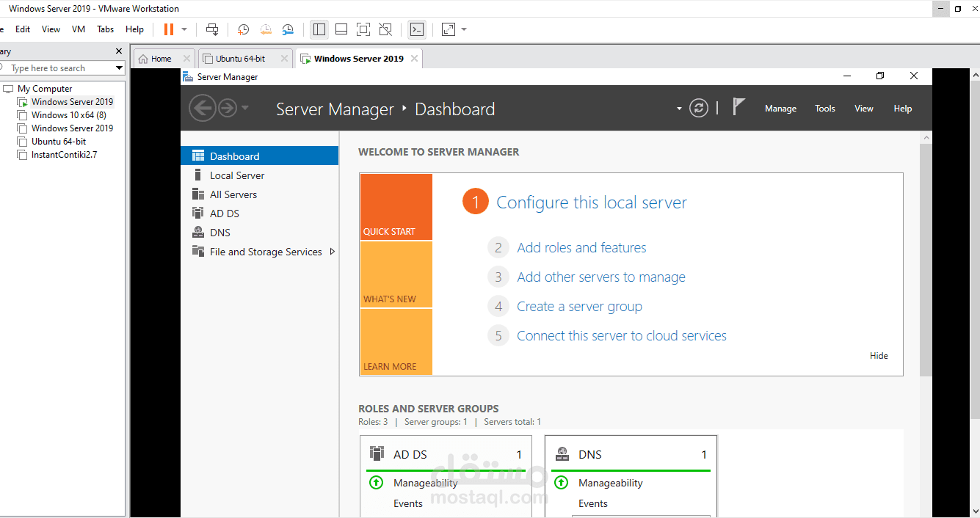Open the notifications flag

[x=738, y=107]
